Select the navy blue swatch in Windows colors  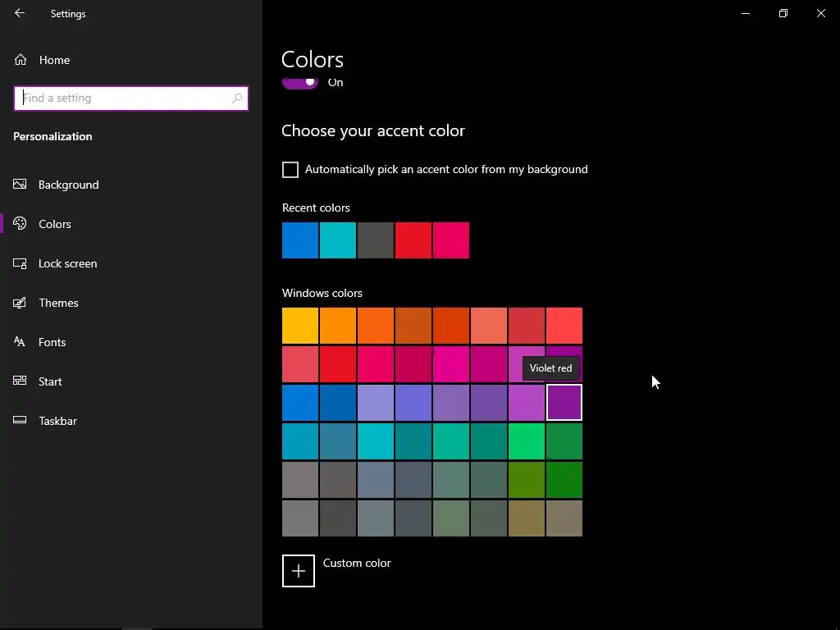[x=338, y=402]
